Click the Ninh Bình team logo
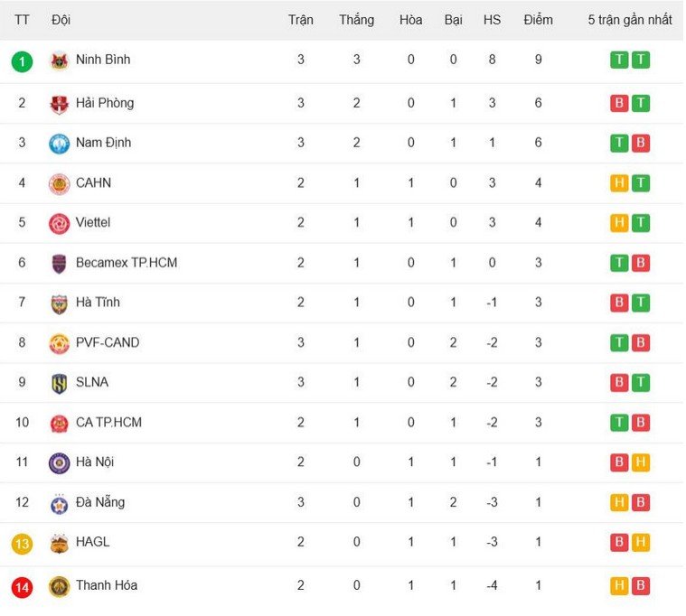 click(59, 61)
